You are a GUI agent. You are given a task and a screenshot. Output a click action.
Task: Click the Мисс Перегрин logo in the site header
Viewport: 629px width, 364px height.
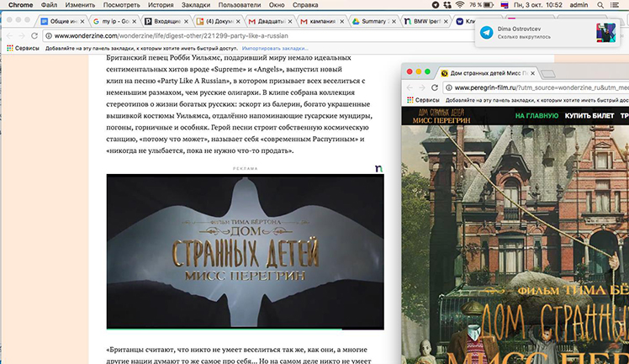[441, 116]
